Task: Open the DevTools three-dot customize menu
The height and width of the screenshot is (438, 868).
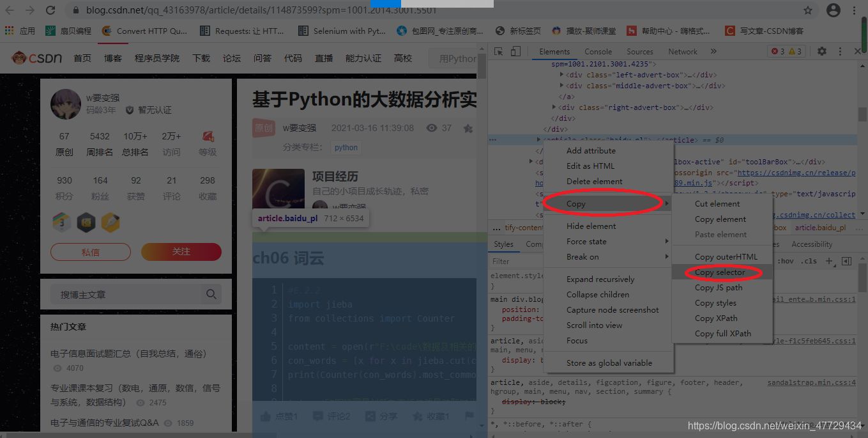Action: [839, 52]
